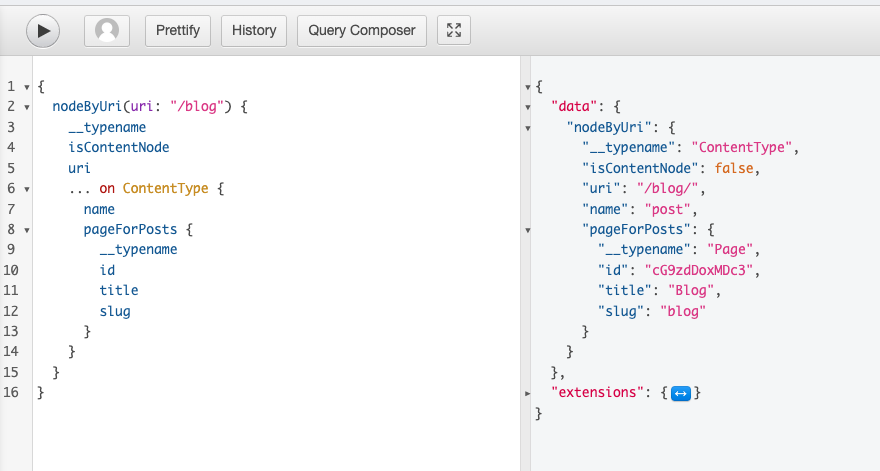Click the slug field on line 12
Viewport: 880px width, 471px height.
tap(115, 312)
